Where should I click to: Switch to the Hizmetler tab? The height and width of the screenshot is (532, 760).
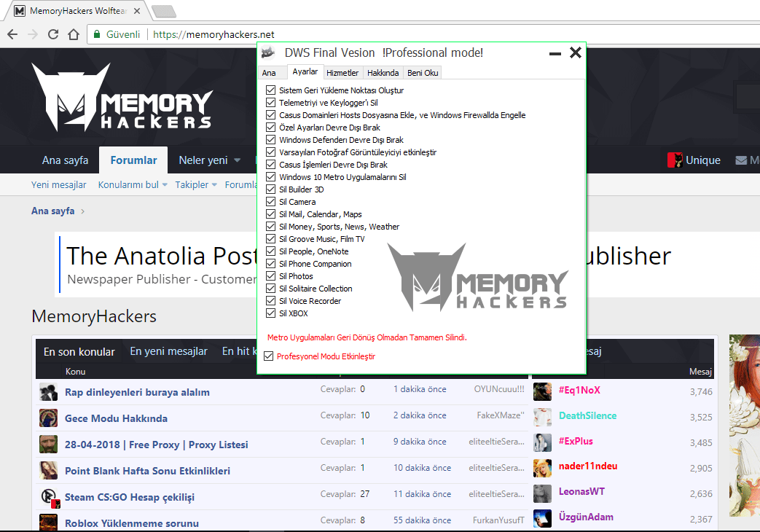pos(342,73)
